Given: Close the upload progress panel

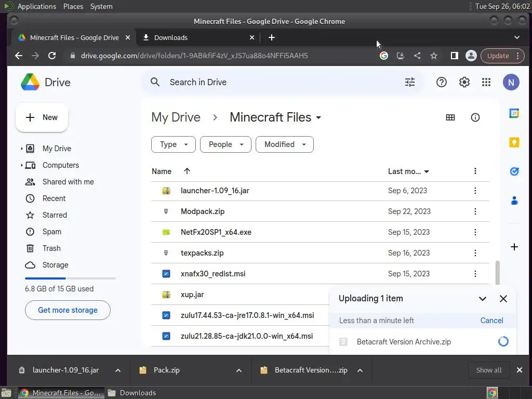Looking at the screenshot, I should [503, 299].
